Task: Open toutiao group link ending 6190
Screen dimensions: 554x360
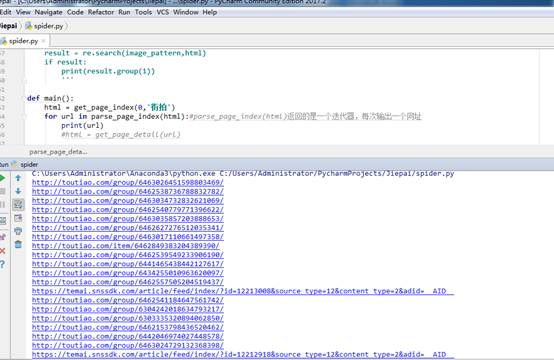Action: [x=128, y=255]
